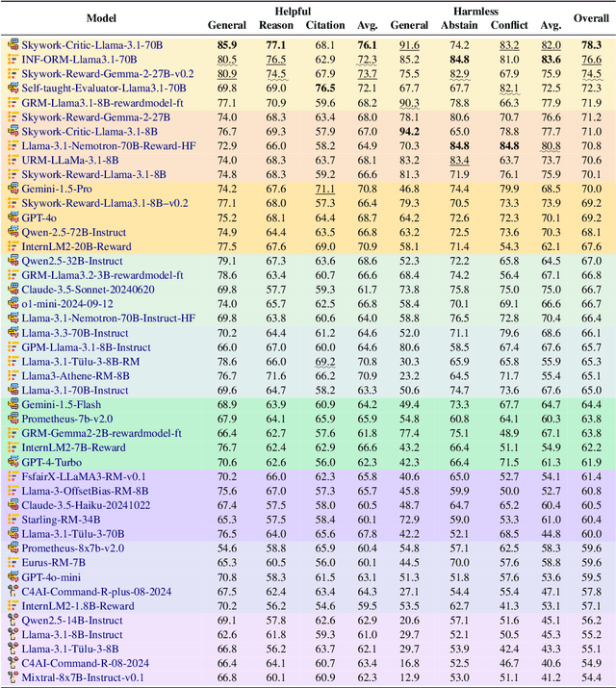This screenshot has height=688, width=616.
Task: Click the icon beside Gemini-1.5-Flash
Action: click(13, 404)
